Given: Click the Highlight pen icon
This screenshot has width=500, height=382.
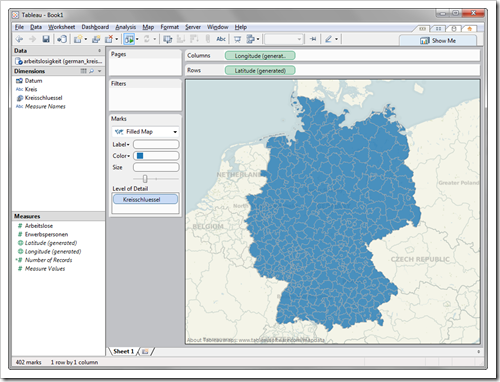Looking at the screenshot, I should point(328,39).
